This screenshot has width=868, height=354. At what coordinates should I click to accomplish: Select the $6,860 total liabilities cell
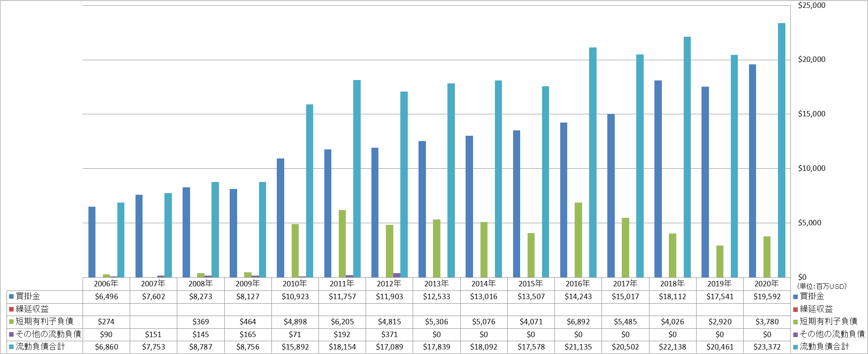(106, 347)
